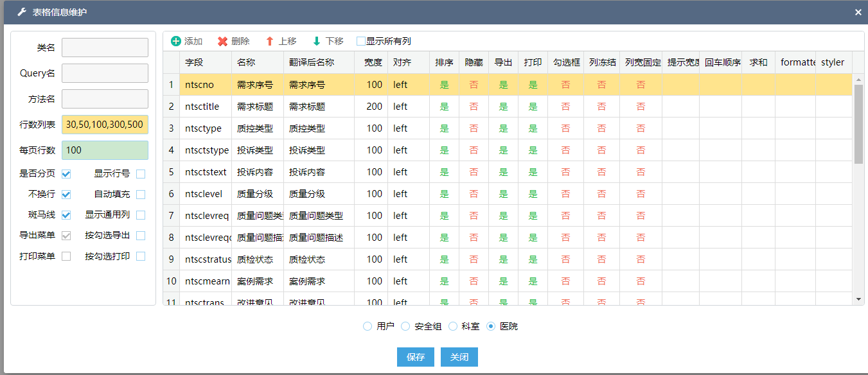The width and height of the screenshot is (868, 375).
Task: Click the scroll up arrow of the table
Action: pyautogui.click(x=858, y=80)
